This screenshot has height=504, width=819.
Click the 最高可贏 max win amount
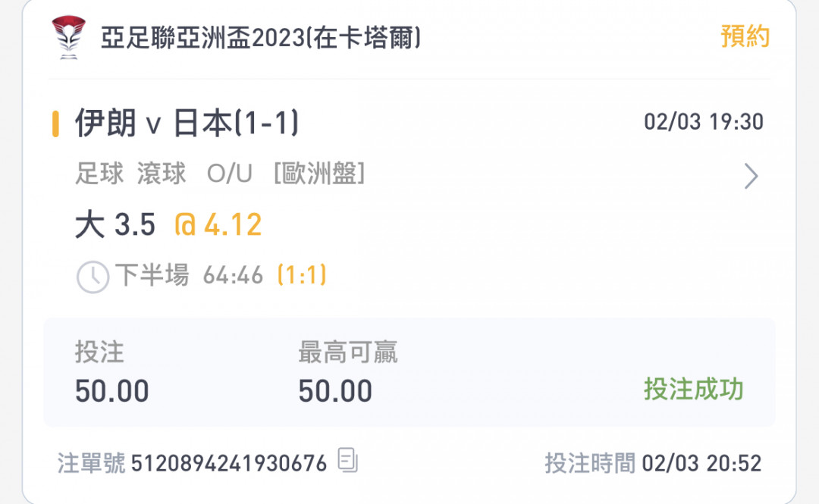pyautogui.click(x=335, y=391)
